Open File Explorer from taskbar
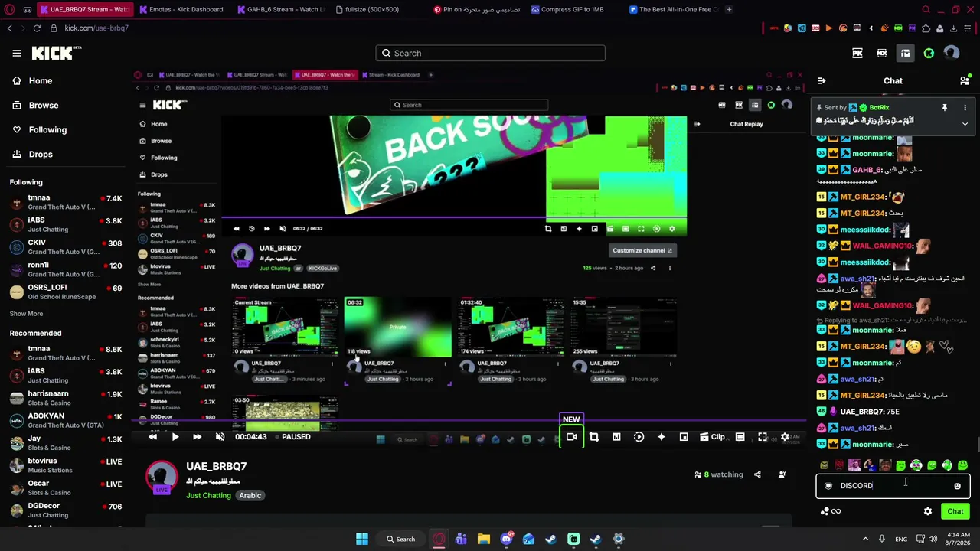This screenshot has width=980, height=551. (x=483, y=540)
